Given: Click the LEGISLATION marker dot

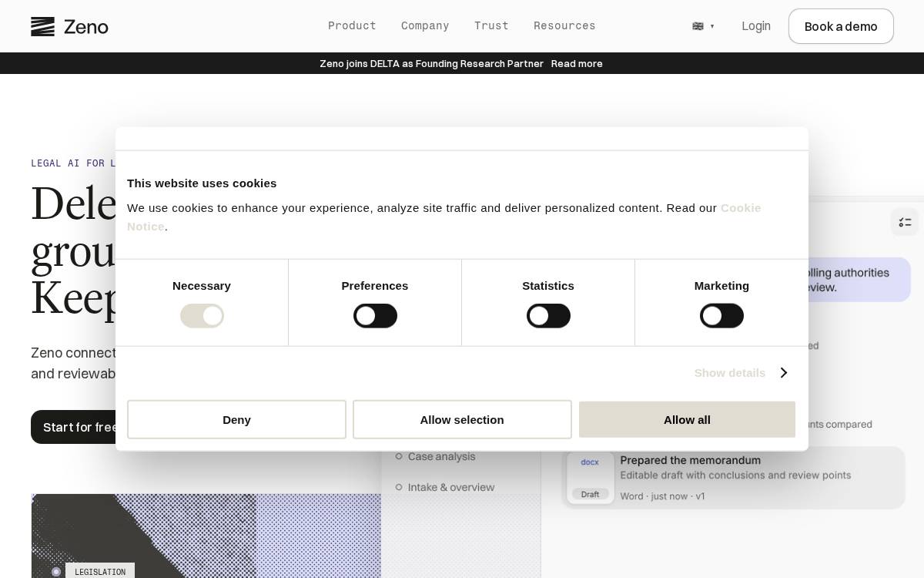Looking at the screenshot, I should point(56,572).
